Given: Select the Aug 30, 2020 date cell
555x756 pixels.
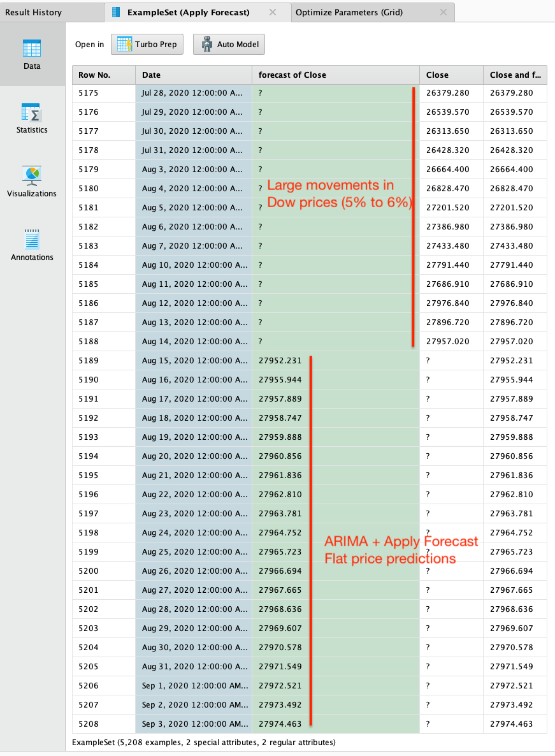Looking at the screenshot, I should (x=194, y=648).
